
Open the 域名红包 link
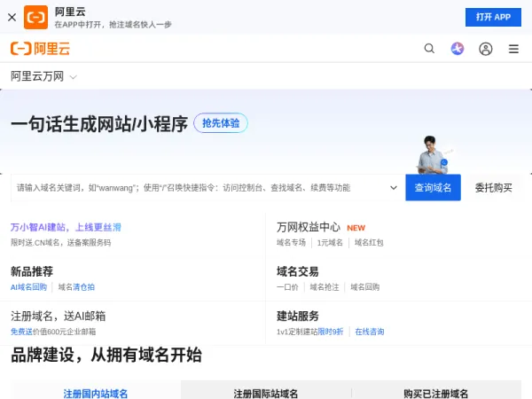tap(369, 243)
